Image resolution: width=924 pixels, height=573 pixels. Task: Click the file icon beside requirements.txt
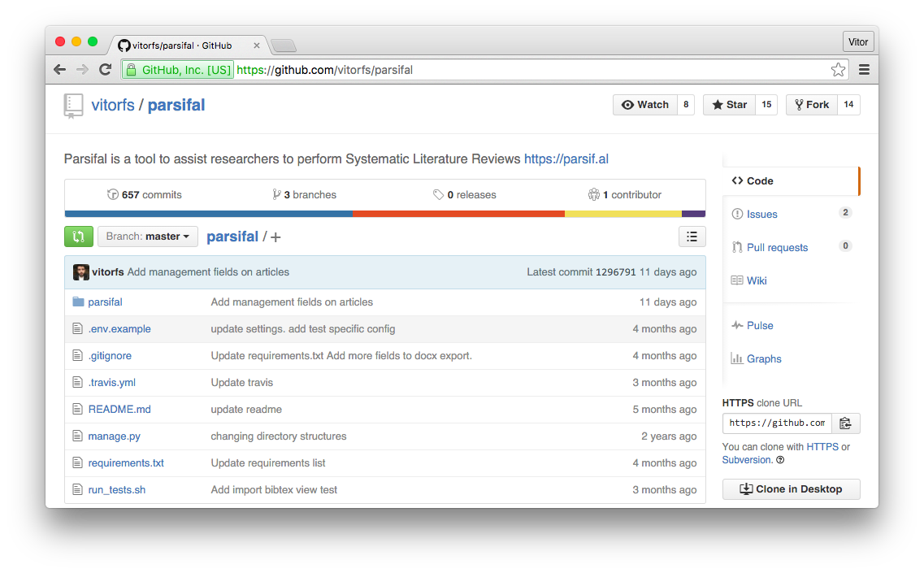77,462
